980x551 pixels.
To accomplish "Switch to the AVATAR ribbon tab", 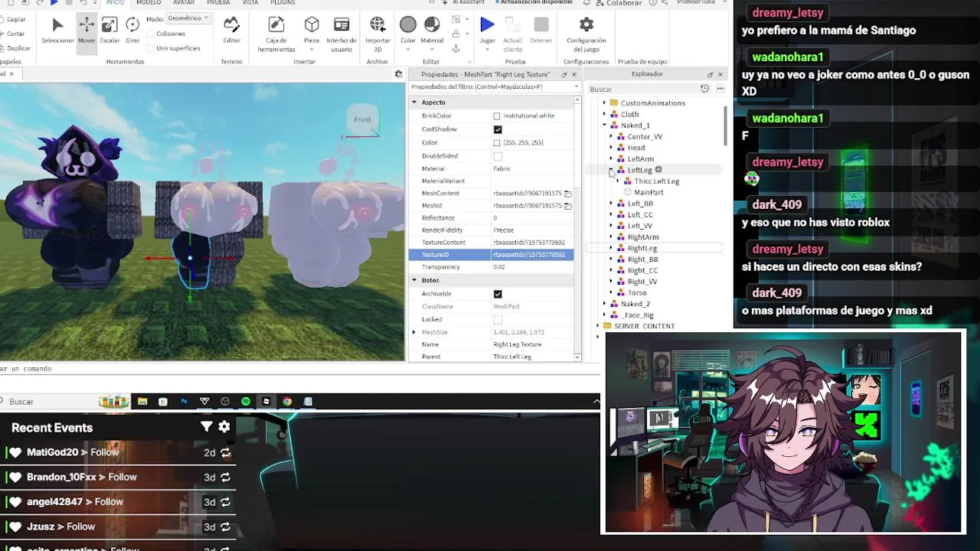I will [184, 3].
